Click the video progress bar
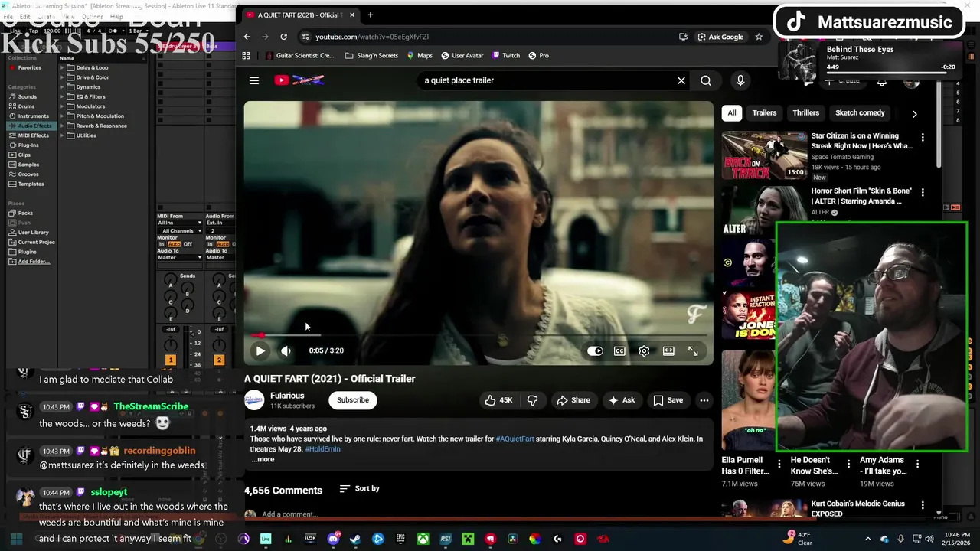Image resolution: width=980 pixels, height=551 pixels. 479,335
